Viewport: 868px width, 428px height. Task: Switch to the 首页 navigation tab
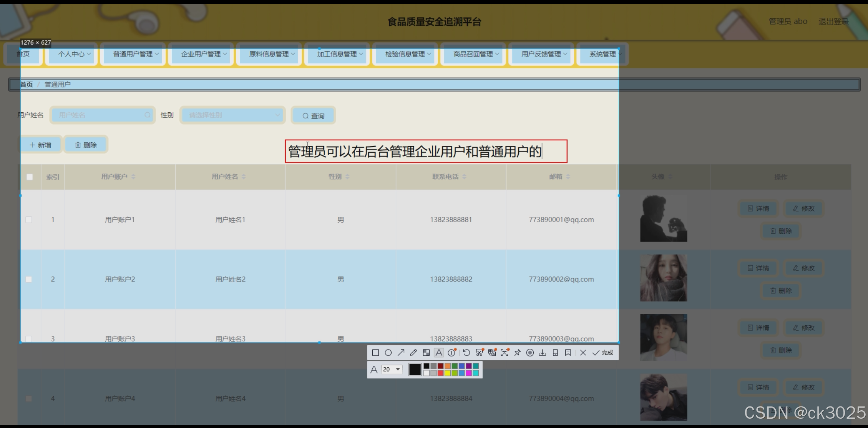(x=23, y=54)
